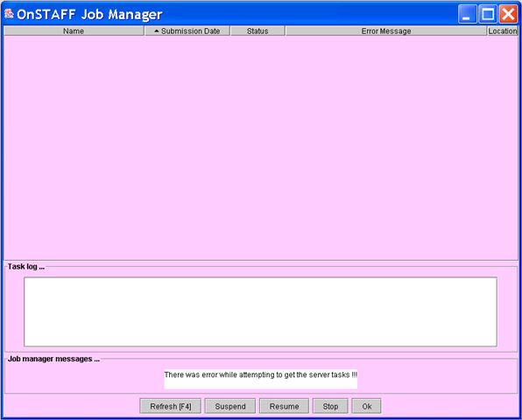Click the Stop button
This screenshot has height=420, width=522.
pyautogui.click(x=330, y=406)
